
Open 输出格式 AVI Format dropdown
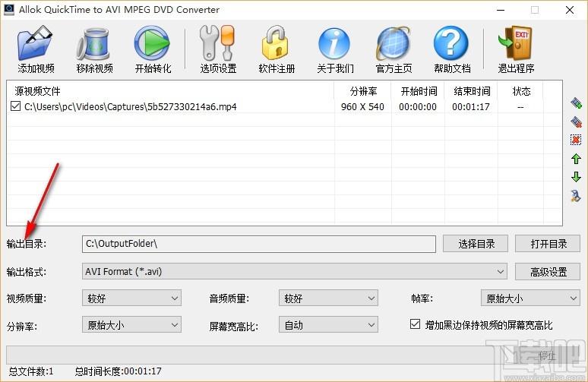tap(294, 271)
